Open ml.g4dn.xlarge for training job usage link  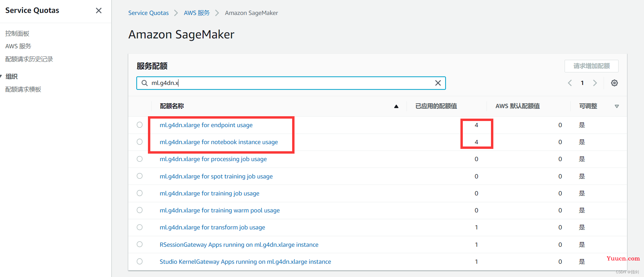click(x=209, y=193)
